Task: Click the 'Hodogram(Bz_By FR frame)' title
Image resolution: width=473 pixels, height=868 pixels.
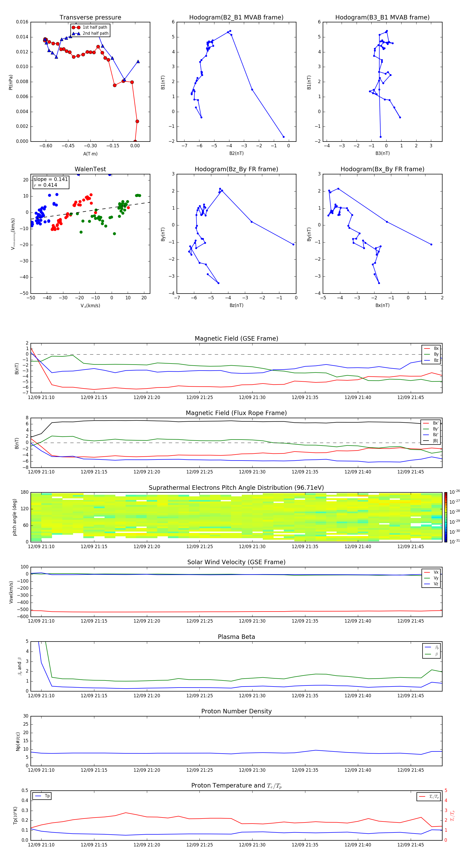Action: pyautogui.click(x=236, y=169)
